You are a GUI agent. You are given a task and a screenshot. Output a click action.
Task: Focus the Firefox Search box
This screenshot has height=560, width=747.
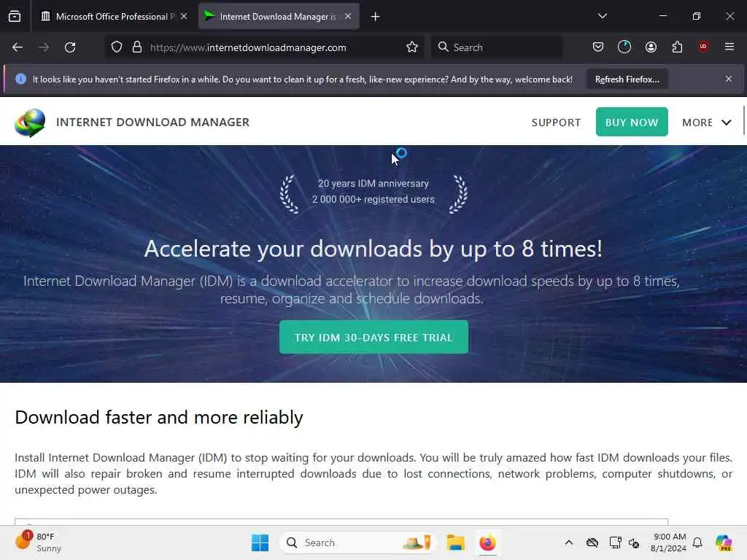(x=497, y=47)
